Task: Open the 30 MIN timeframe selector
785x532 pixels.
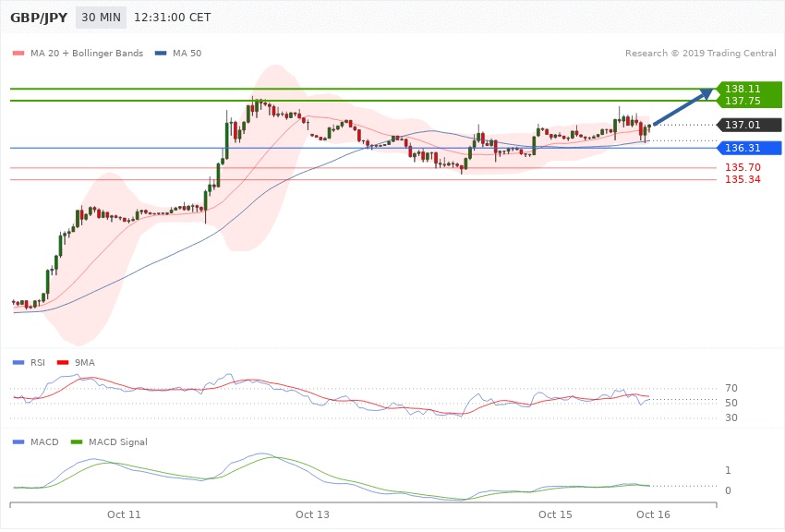Action: click(101, 18)
